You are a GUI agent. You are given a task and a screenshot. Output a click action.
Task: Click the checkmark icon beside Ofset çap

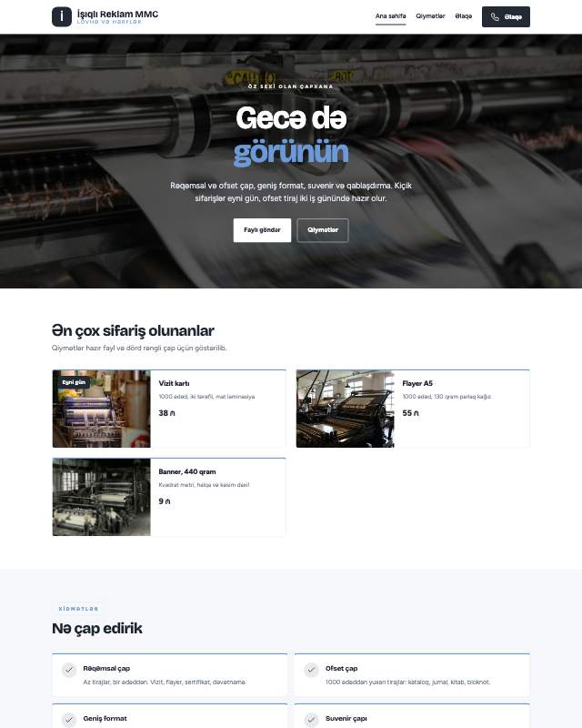coord(311,670)
